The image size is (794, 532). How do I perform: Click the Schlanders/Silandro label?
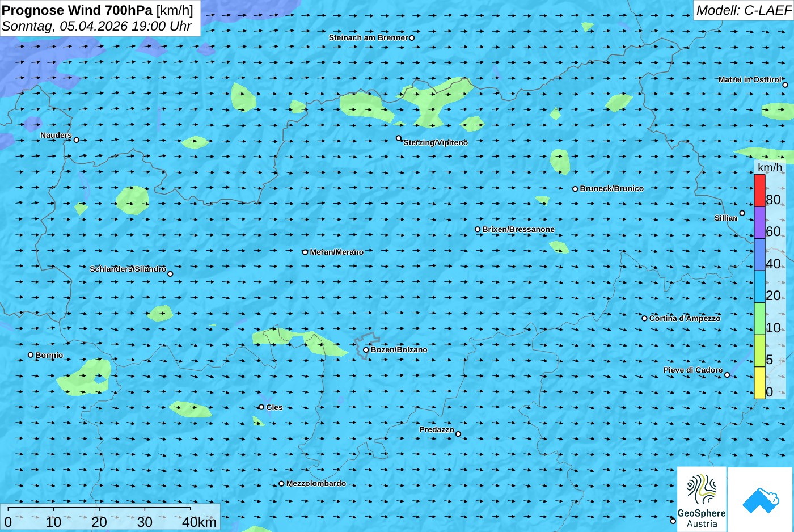pyautogui.click(x=128, y=269)
